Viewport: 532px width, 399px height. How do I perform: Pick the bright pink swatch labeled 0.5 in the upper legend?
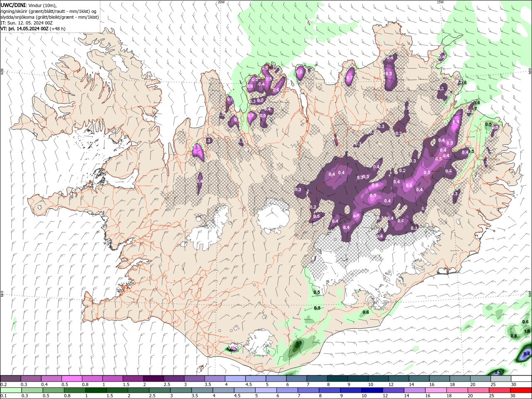click(x=71, y=378)
